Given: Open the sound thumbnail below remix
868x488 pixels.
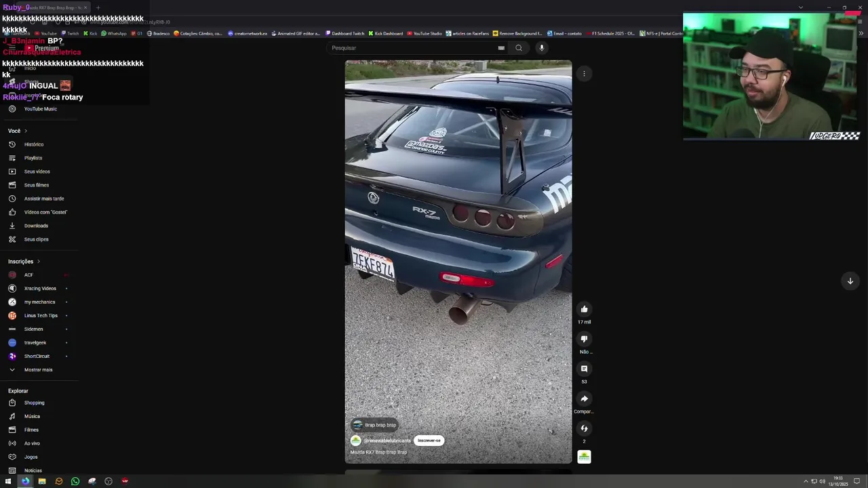Looking at the screenshot, I should [x=584, y=457].
